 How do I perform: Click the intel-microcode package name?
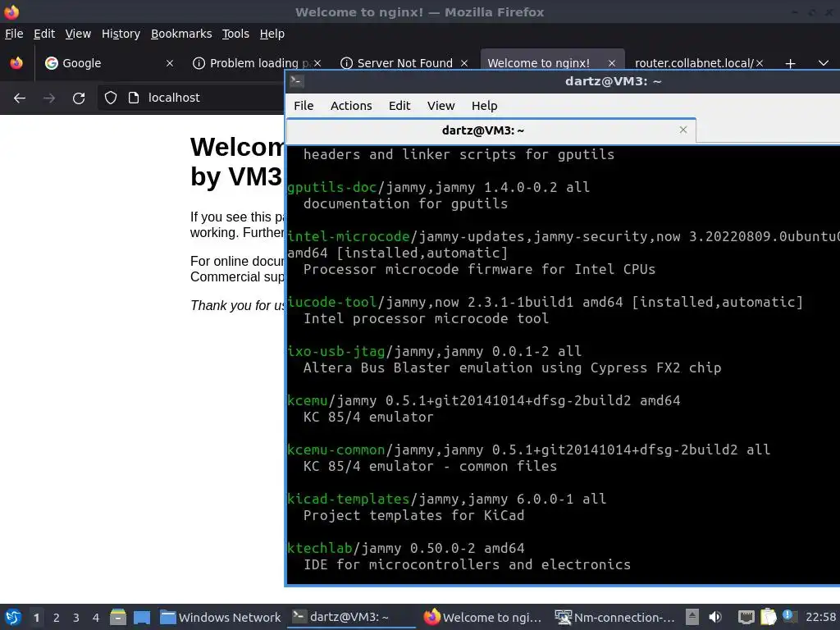(348, 236)
